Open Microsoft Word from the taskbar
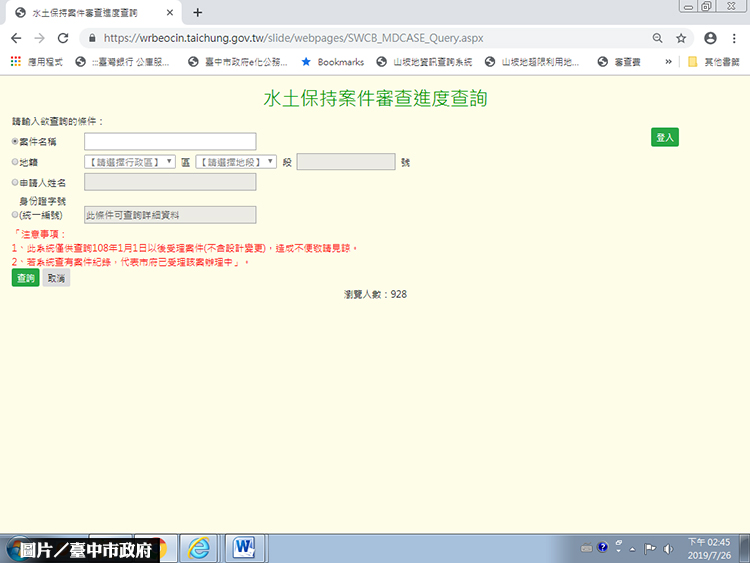This screenshot has height=563, width=750. (243, 547)
